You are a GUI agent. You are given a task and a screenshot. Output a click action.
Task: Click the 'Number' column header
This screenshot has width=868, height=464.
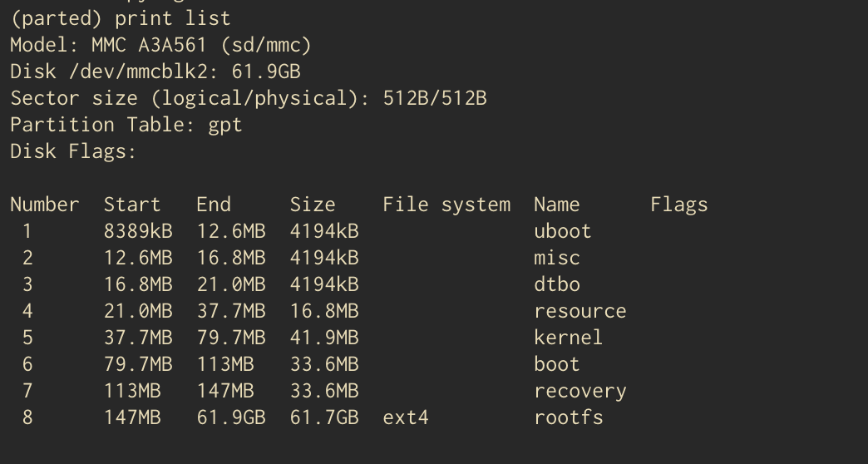tap(45, 205)
